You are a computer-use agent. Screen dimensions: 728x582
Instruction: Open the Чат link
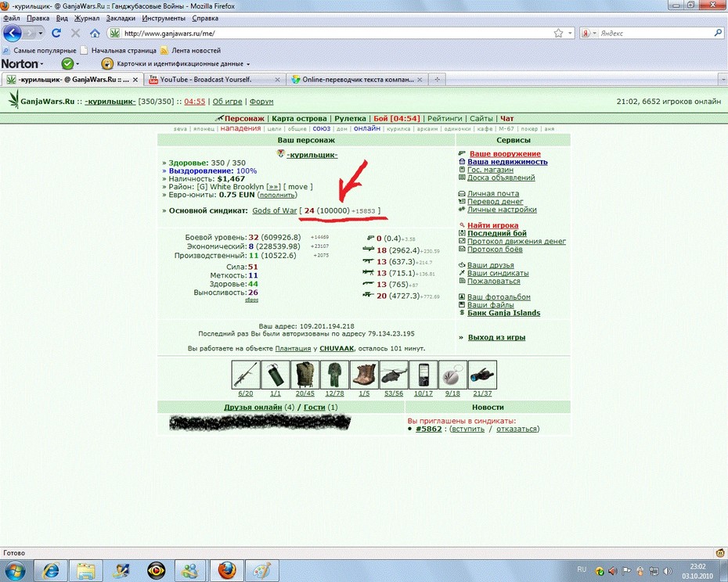(x=507, y=118)
